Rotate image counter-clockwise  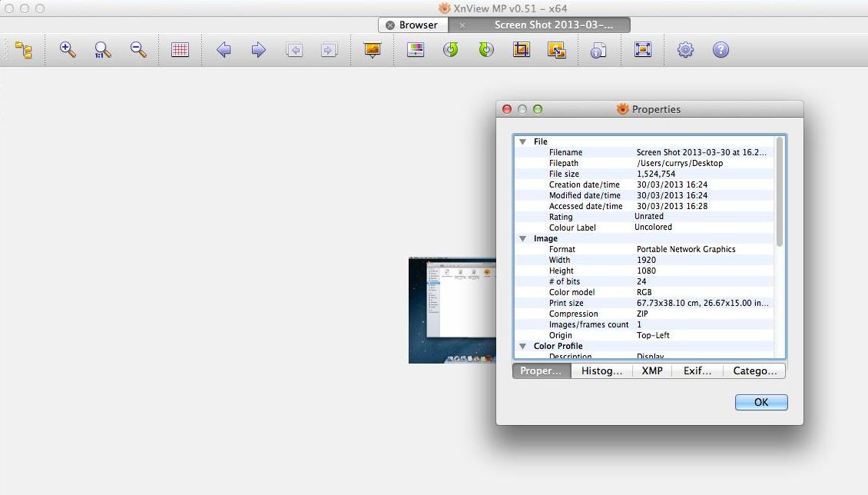point(451,50)
